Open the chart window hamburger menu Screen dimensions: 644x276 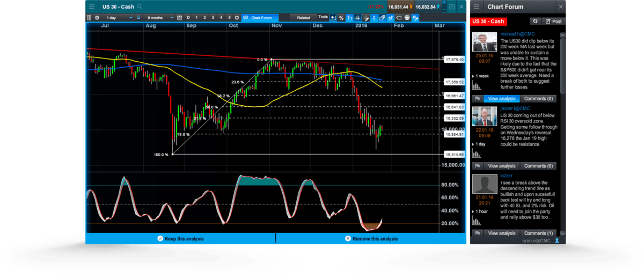[92, 6]
